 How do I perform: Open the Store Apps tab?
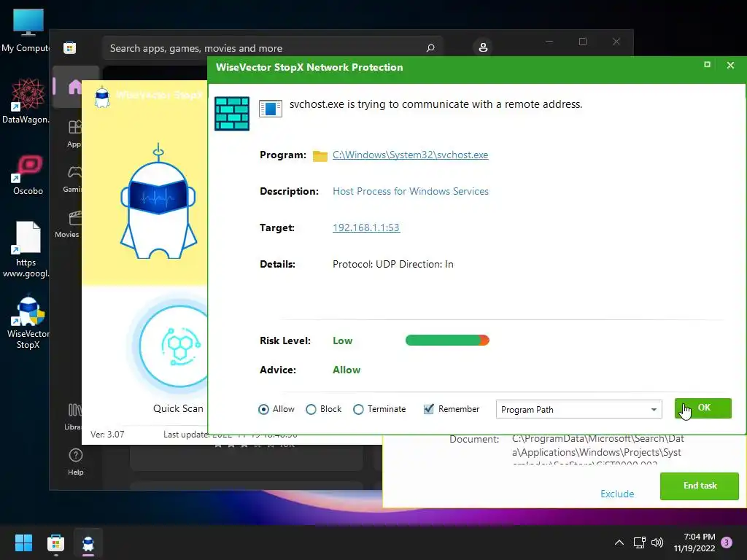coord(74,134)
